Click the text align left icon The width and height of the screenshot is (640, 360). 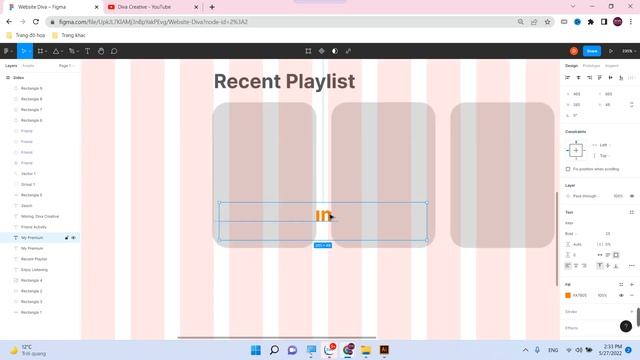(x=568, y=266)
